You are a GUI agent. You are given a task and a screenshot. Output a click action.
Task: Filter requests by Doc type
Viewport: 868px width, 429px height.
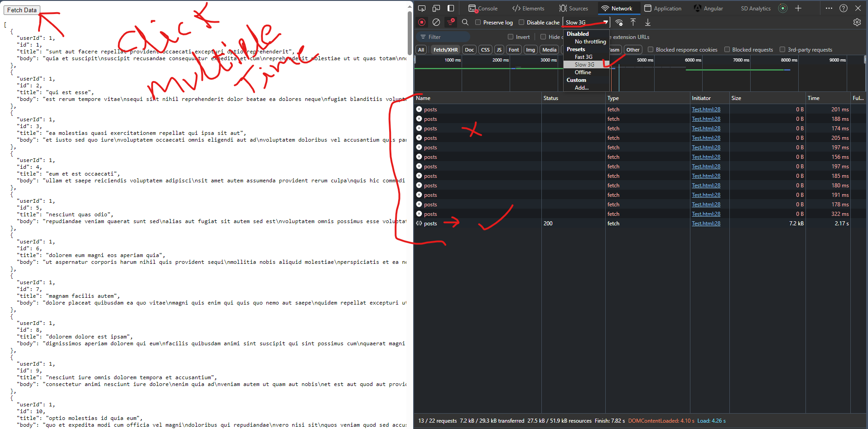pos(469,50)
